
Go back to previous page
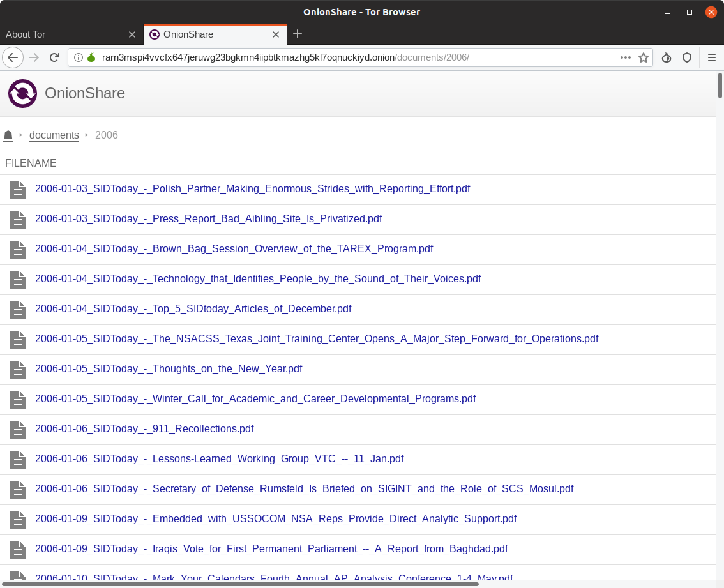pyautogui.click(x=13, y=57)
